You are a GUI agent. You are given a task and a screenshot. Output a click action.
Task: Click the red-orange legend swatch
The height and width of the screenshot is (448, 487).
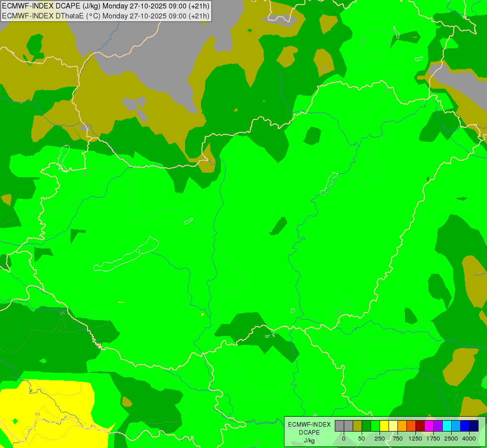[411, 426]
